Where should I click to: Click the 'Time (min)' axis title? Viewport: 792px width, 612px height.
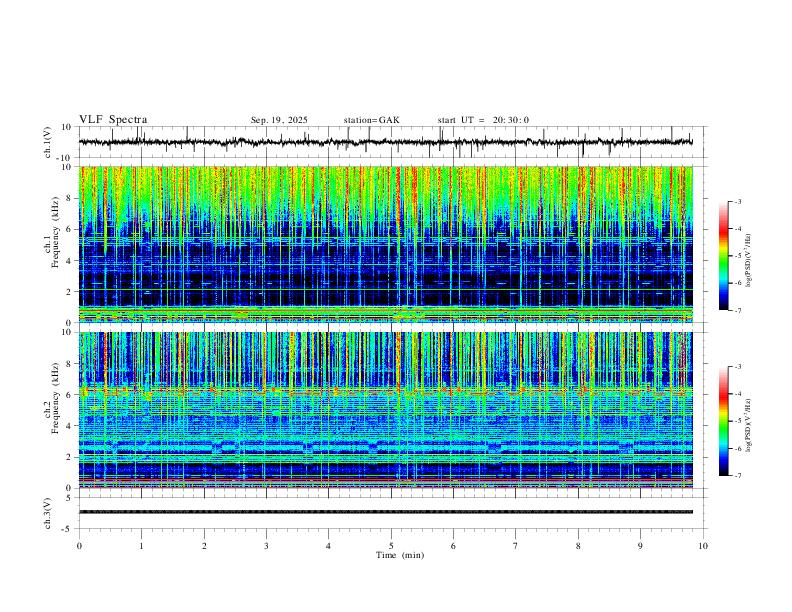point(400,555)
